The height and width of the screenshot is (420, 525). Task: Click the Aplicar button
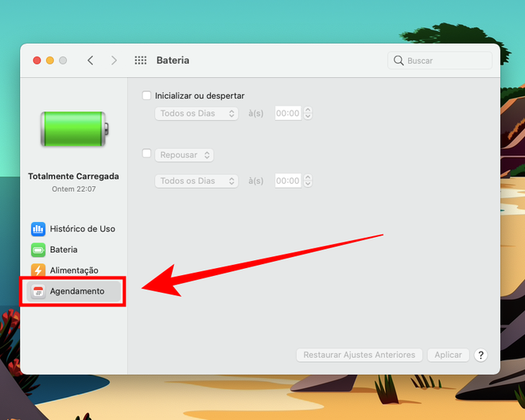click(x=448, y=355)
